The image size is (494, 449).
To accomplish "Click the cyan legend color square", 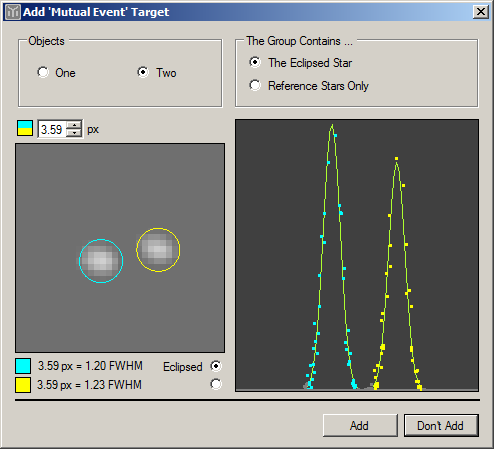I will pyautogui.click(x=23, y=366).
